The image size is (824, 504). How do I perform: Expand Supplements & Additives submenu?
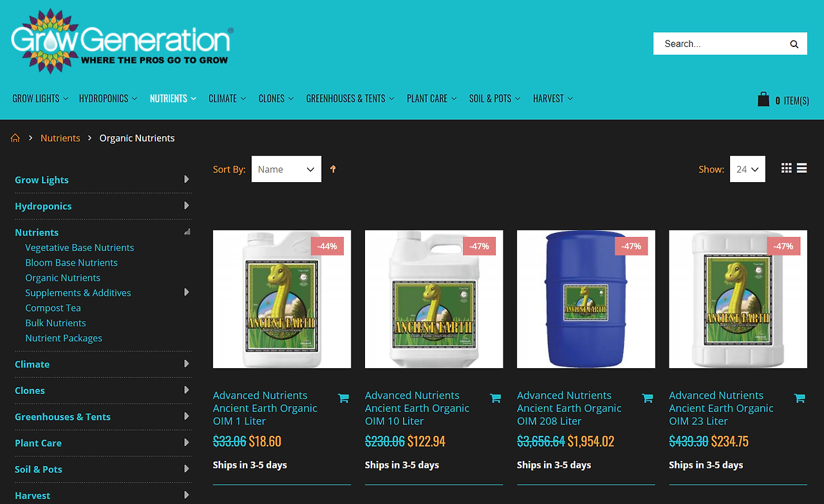(x=187, y=292)
